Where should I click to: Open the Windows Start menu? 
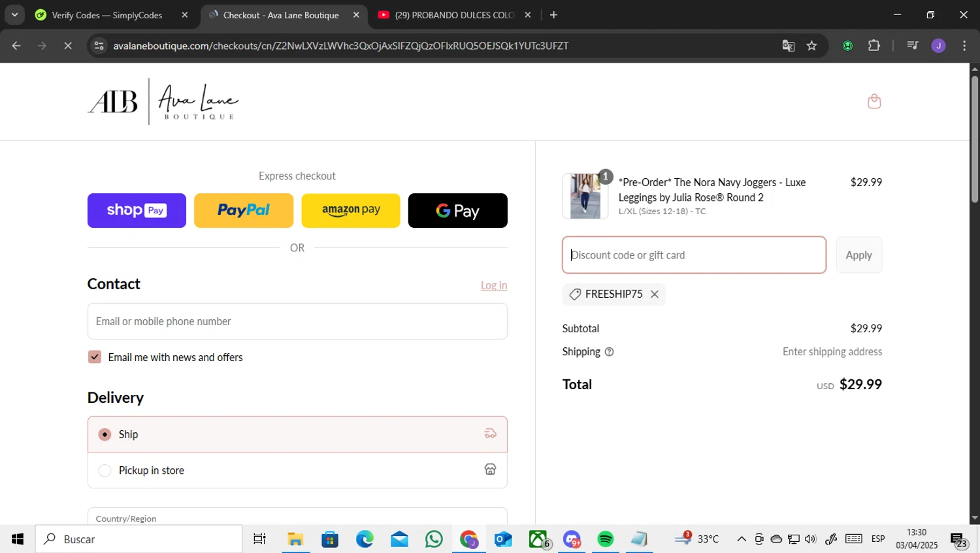(x=18, y=539)
